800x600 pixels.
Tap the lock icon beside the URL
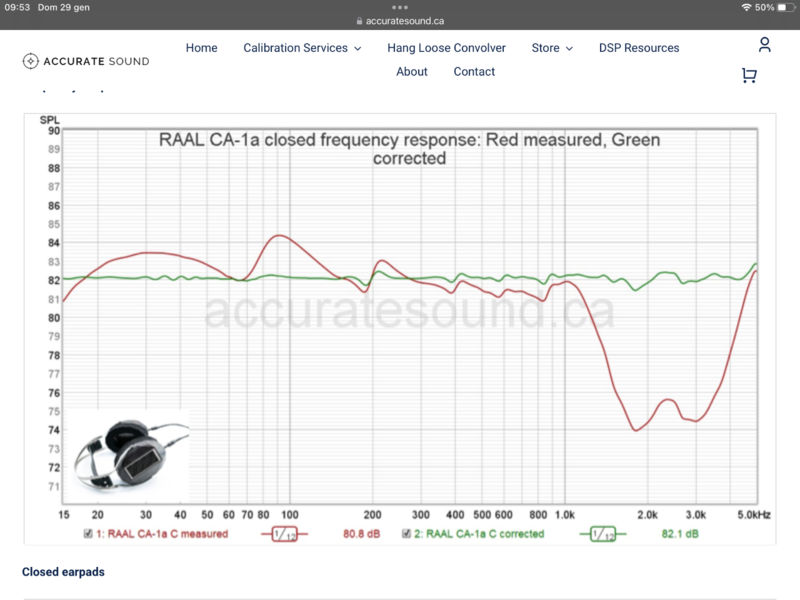(359, 20)
